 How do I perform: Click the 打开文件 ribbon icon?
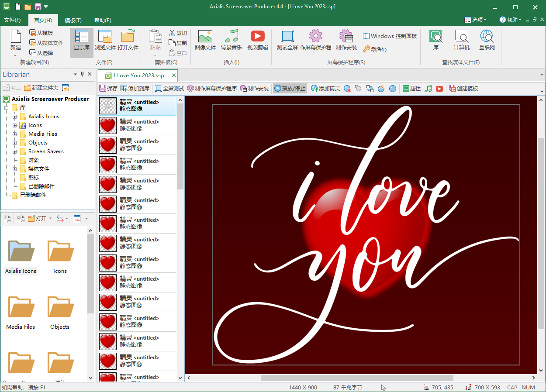[x=128, y=41]
